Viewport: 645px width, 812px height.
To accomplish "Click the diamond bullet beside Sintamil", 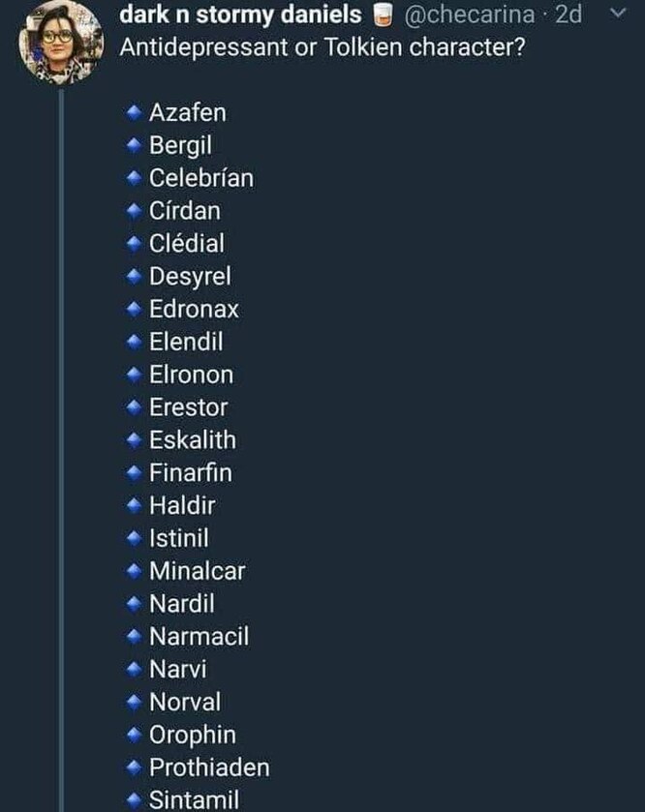I will coord(134,800).
